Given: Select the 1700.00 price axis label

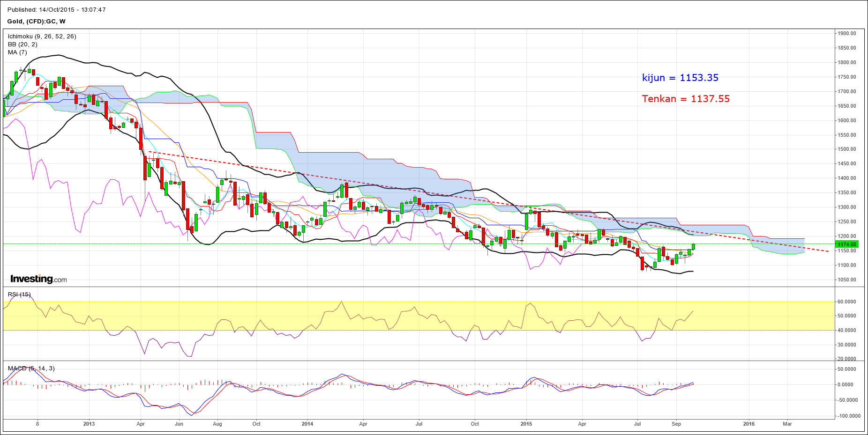Looking at the screenshot, I should [847, 91].
